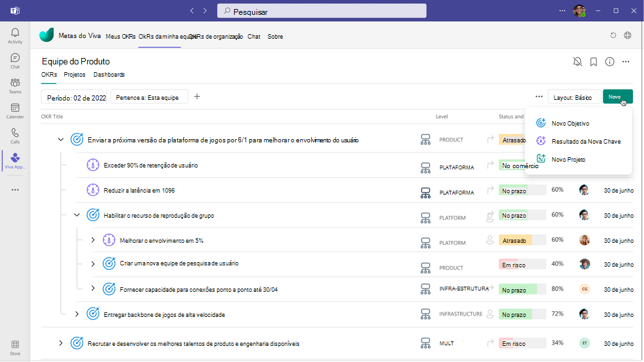Click the Metas do Viva logo
Viewport: 644px width, 362px height.
click(46, 35)
